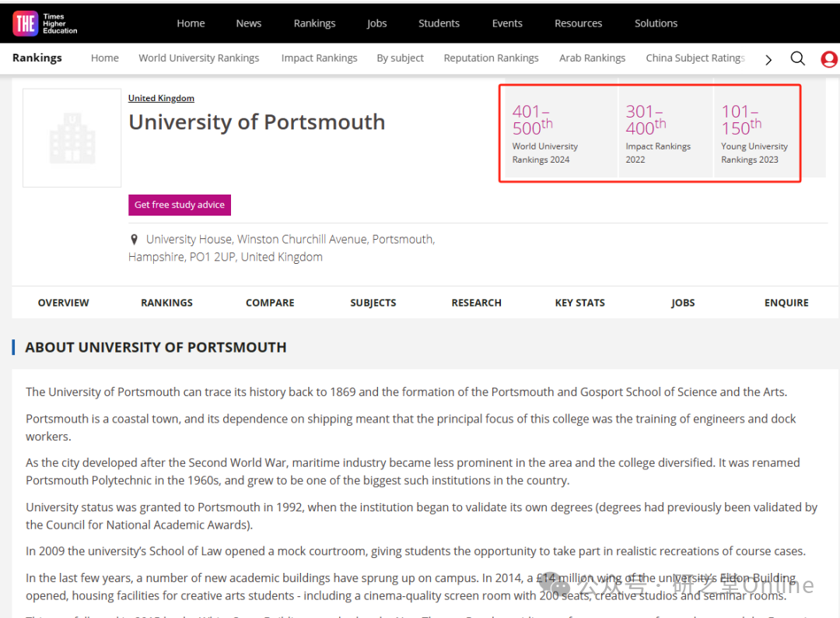840x618 pixels.
Task: Click the bold Rankings section heading link
Action: click(37, 58)
